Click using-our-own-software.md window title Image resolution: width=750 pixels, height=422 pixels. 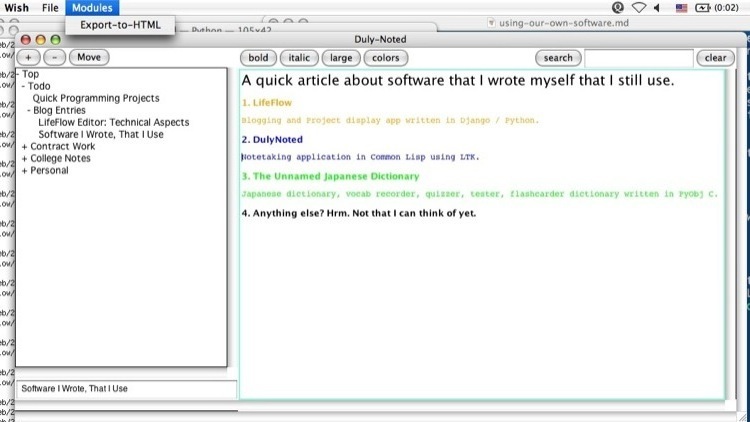tap(563, 23)
